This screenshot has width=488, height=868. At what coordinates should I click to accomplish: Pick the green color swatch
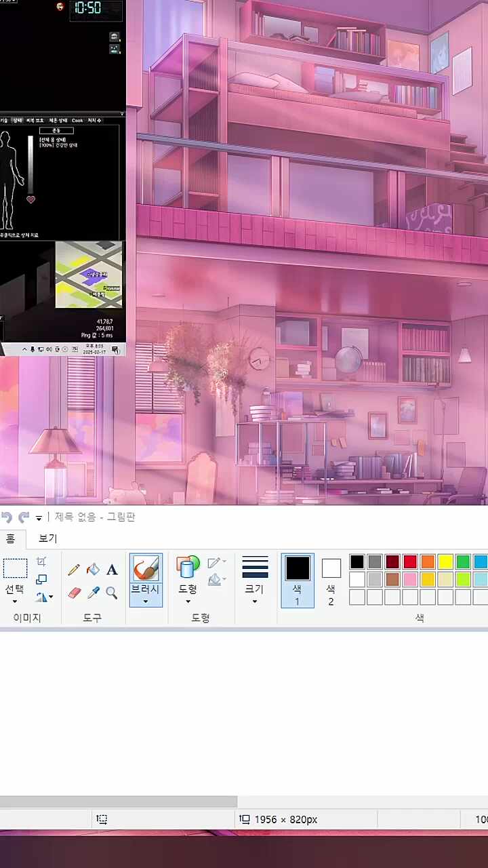coord(463,561)
